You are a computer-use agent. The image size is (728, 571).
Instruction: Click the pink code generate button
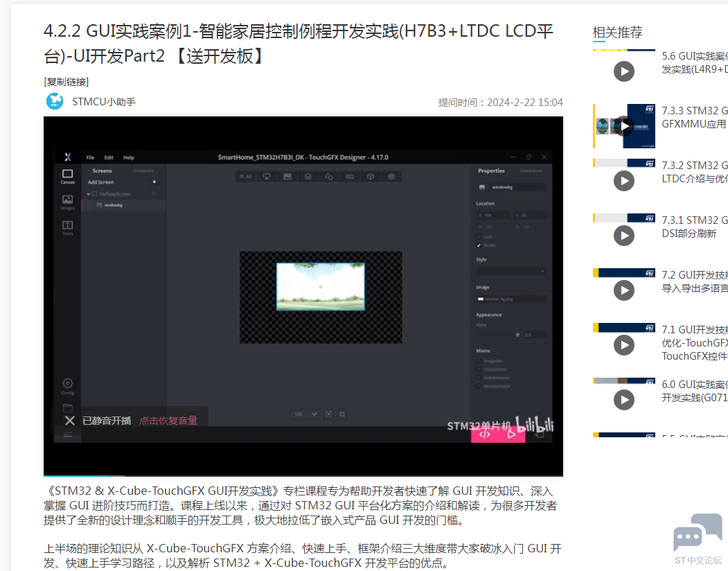[x=485, y=434]
